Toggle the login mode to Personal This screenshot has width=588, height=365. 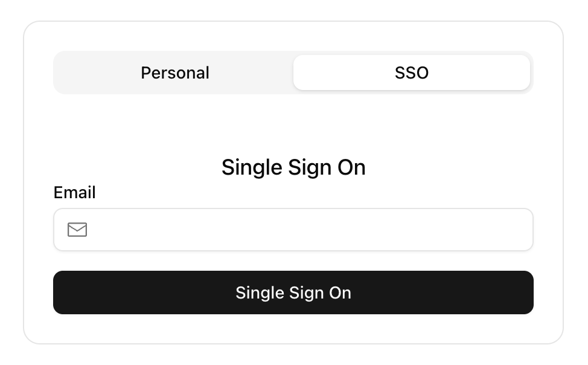coord(175,73)
